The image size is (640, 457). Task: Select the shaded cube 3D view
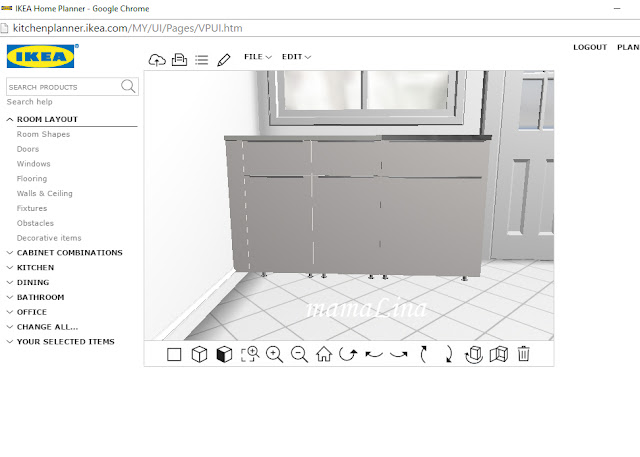click(224, 354)
